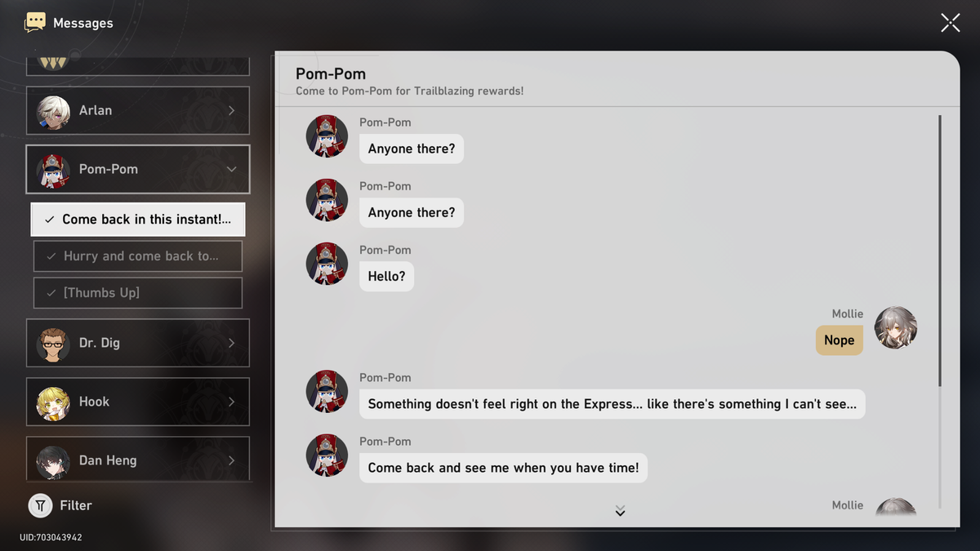Click the 'Nope' reply bubble
980x551 pixels.
pyautogui.click(x=840, y=340)
